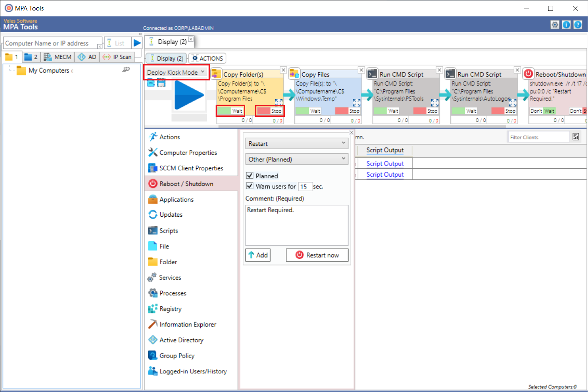Viewport: 588px width, 392px height.
Task: Open the Deploy Kiosk Mode dropdown
Action: (176, 72)
